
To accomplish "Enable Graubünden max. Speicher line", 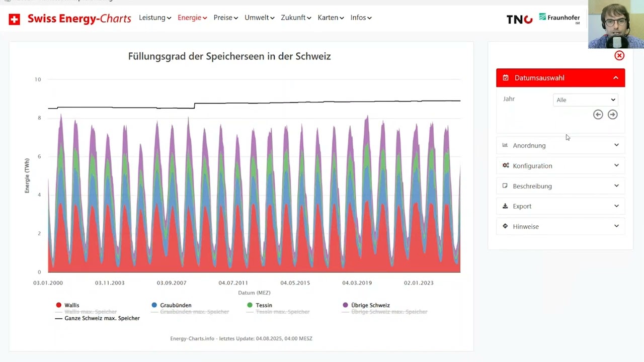I will point(190,312).
